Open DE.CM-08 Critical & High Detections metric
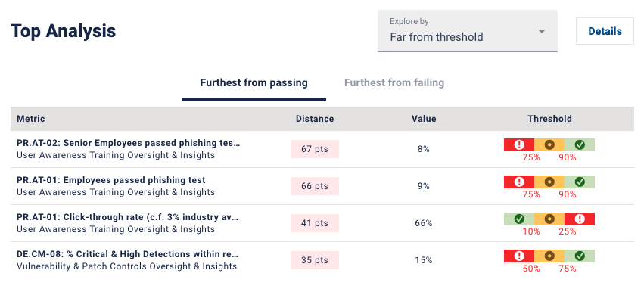Viewport: 644px width, 292px height. [x=128, y=254]
